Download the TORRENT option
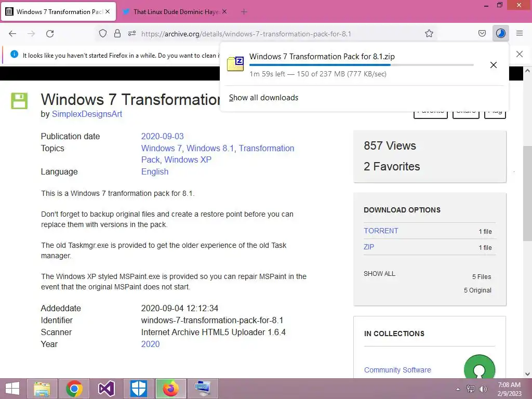This screenshot has height=399, width=532. coord(381,231)
